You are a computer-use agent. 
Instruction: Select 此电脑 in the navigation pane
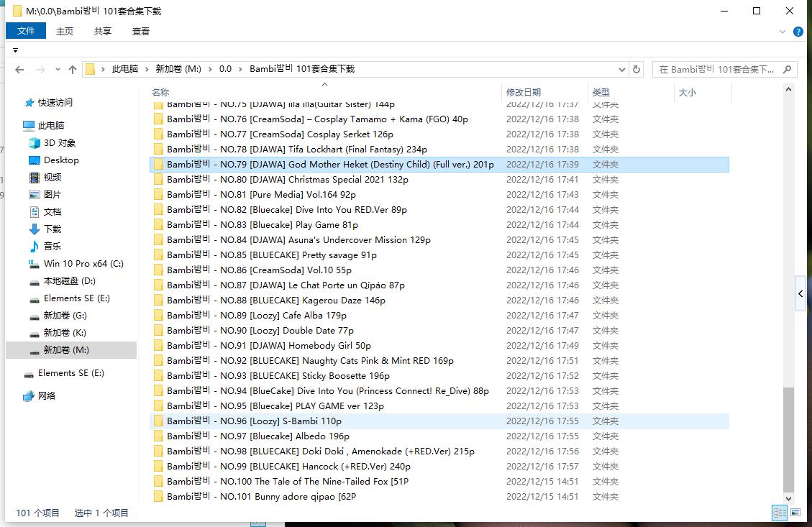pyautogui.click(x=51, y=125)
